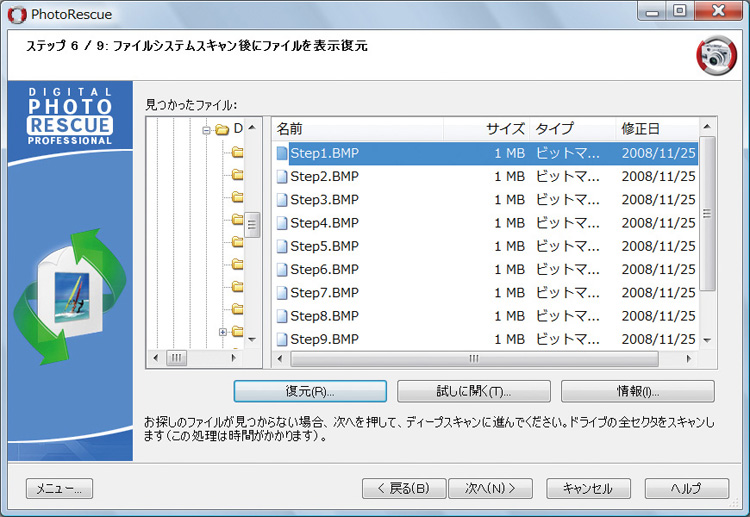Expand the plus-marked folder in tree

click(222, 332)
